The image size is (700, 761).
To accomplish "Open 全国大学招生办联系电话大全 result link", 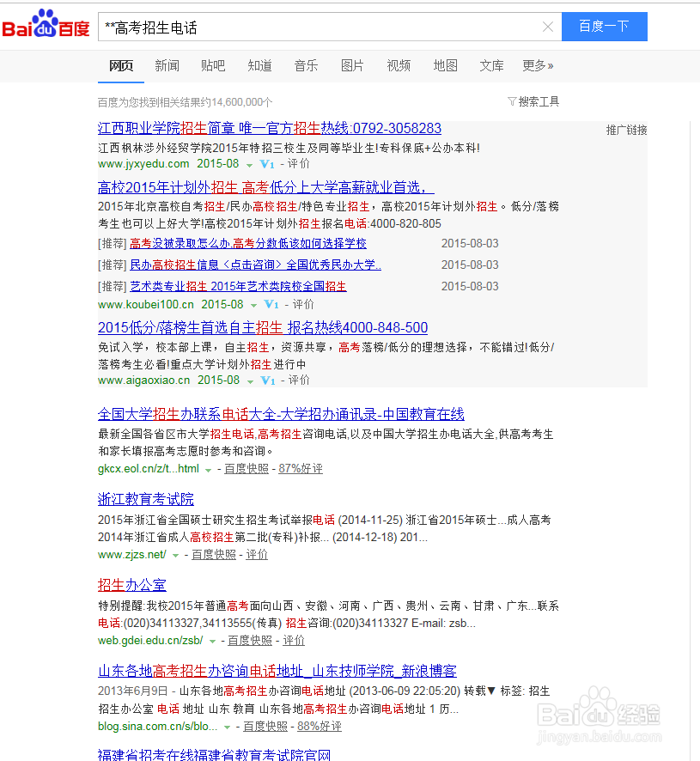I will click(x=281, y=414).
